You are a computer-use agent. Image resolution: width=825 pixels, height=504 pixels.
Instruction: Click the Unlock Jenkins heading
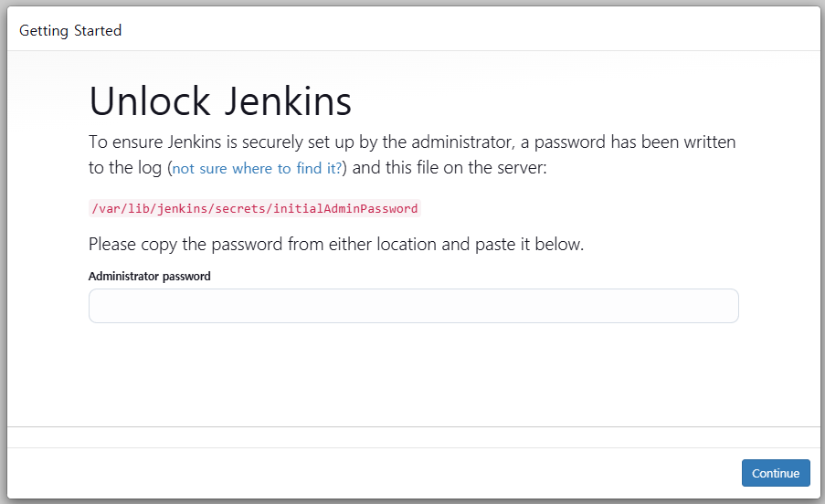220,101
